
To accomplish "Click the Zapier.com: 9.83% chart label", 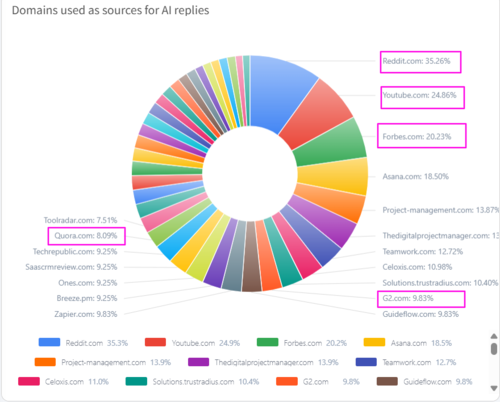I will pyautogui.click(x=86, y=314).
